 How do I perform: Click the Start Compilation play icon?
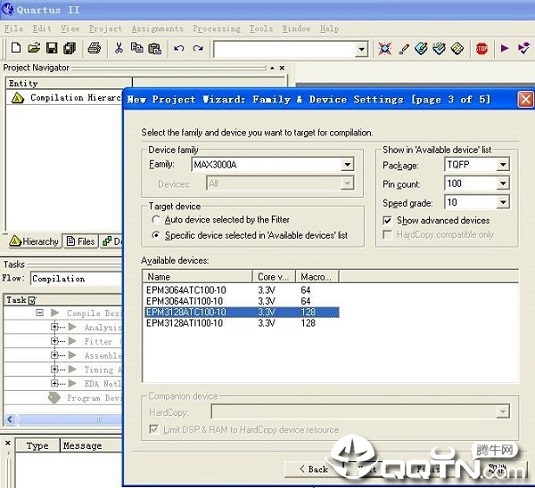click(x=505, y=48)
